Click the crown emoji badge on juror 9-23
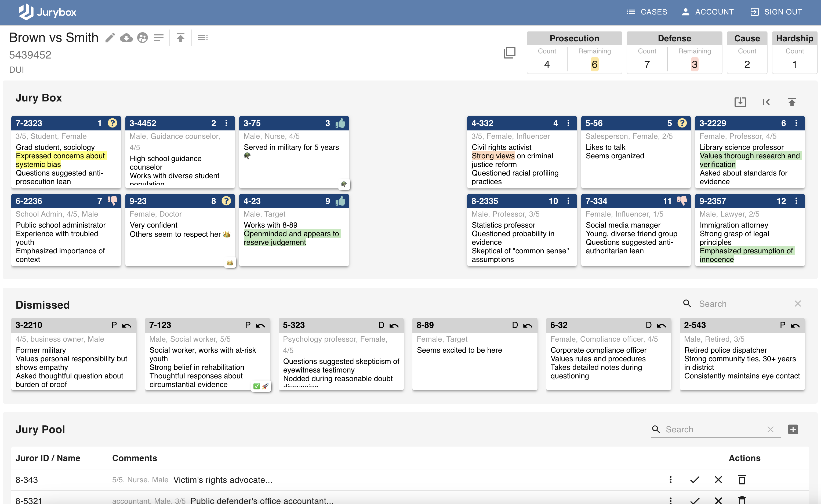This screenshot has height=504, width=821. pos(230,263)
